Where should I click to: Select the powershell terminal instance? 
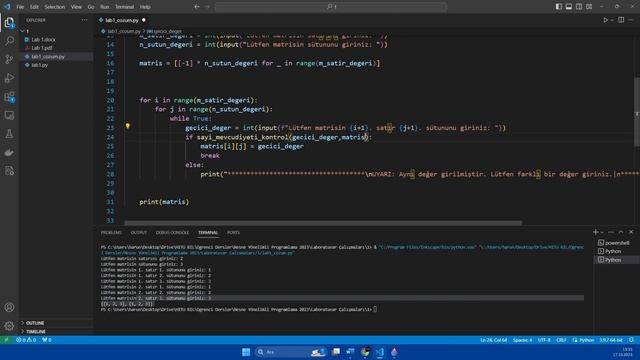point(617,243)
